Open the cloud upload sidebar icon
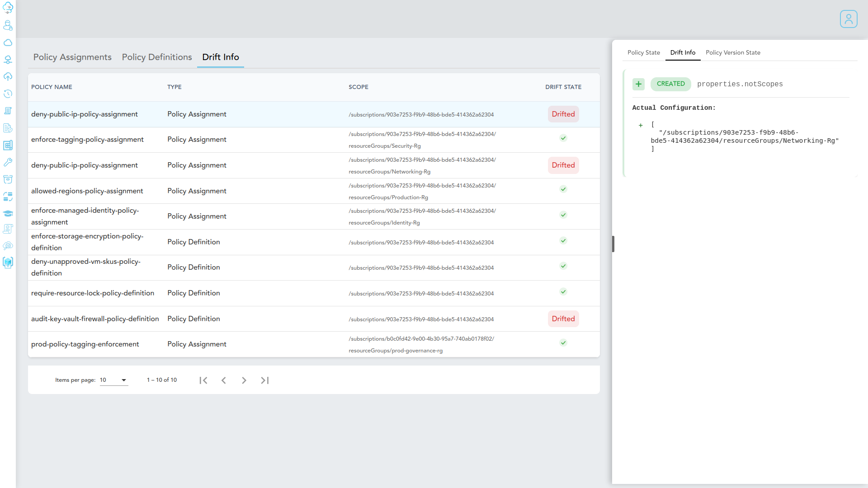Image resolution: width=868 pixels, height=488 pixels. click(x=8, y=77)
